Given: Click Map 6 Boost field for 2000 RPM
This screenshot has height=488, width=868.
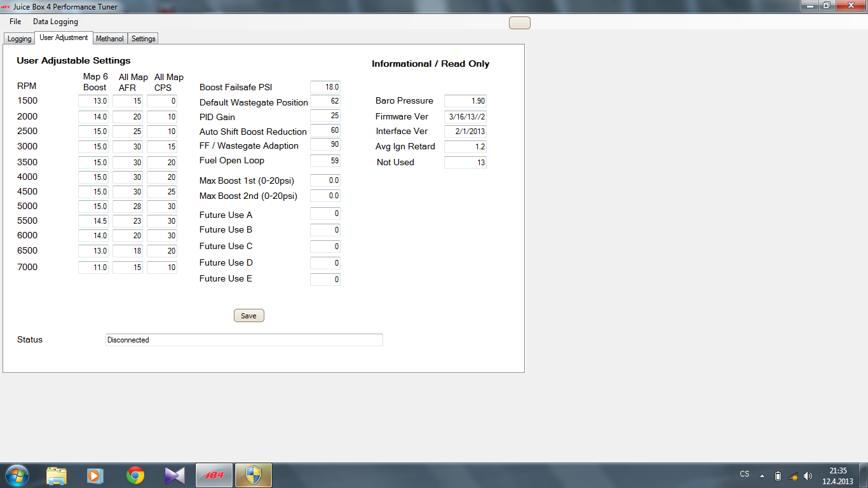Looking at the screenshot, I should [93, 117].
